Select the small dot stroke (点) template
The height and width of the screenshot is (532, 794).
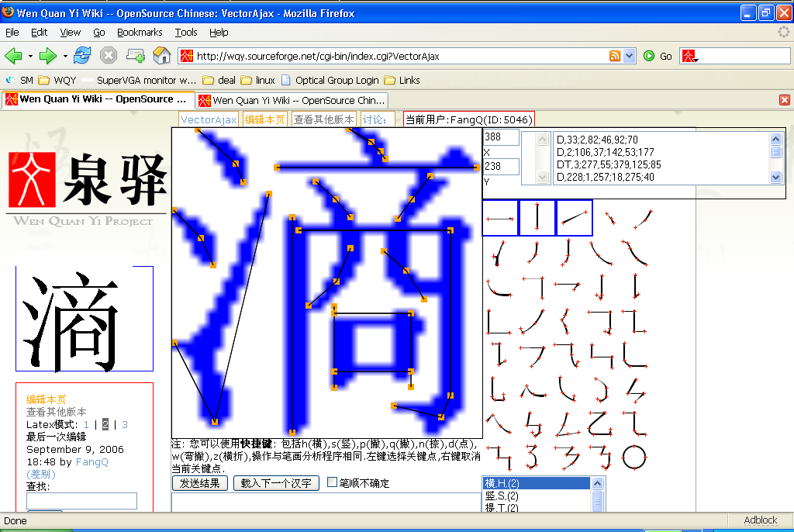pos(610,219)
